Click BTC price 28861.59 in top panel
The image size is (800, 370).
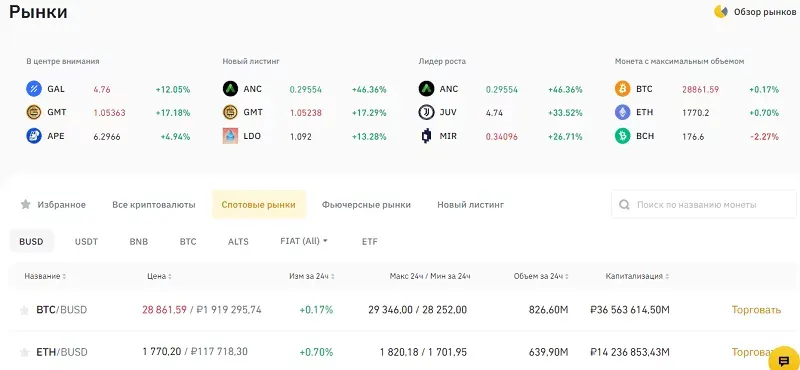[701, 89]
